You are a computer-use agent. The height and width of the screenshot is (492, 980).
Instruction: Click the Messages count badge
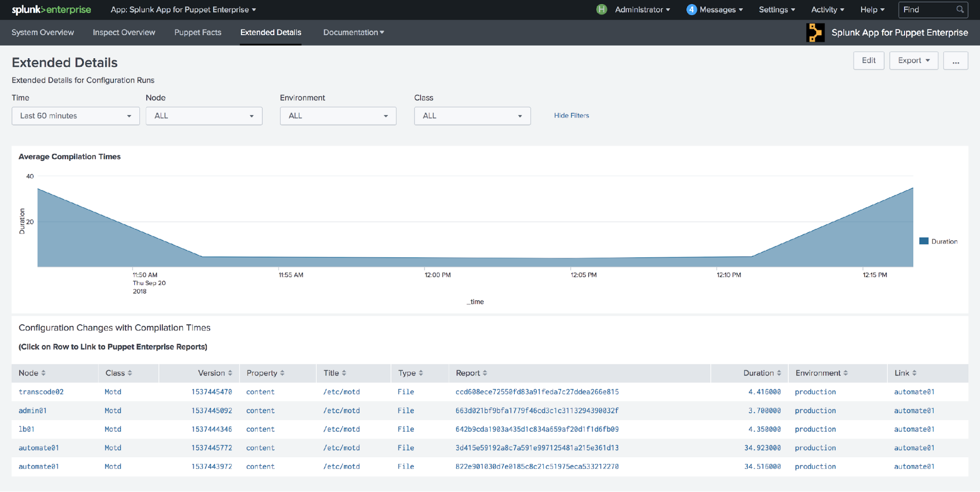[x=691, y=9]
